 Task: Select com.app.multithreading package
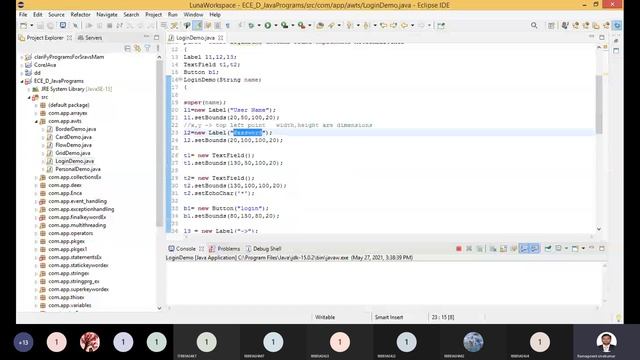coord(77,225)
